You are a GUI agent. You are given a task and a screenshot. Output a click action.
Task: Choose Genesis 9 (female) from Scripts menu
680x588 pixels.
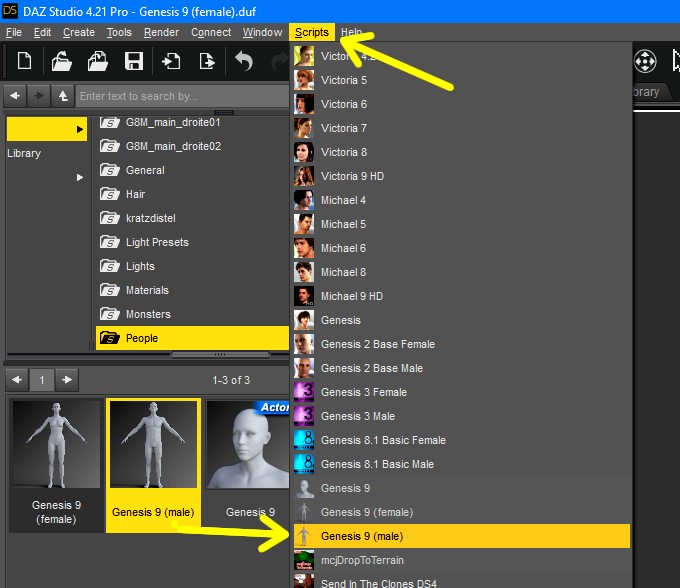click(x=461, y=512)
